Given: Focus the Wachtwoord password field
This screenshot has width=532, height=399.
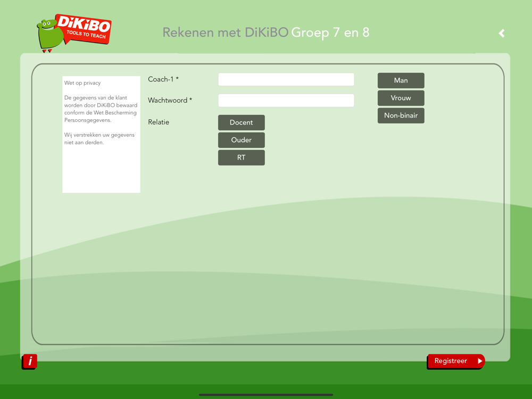Looking at the screenshot, I should [286, 101].
